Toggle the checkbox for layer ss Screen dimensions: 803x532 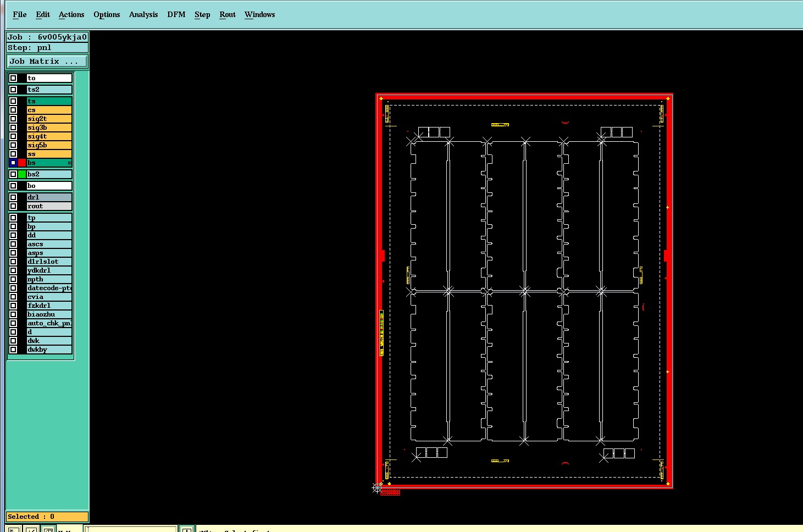point(13,154)
